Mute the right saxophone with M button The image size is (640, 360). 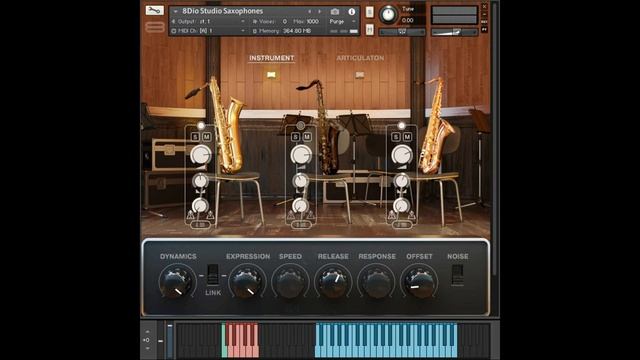click(407, 137)
